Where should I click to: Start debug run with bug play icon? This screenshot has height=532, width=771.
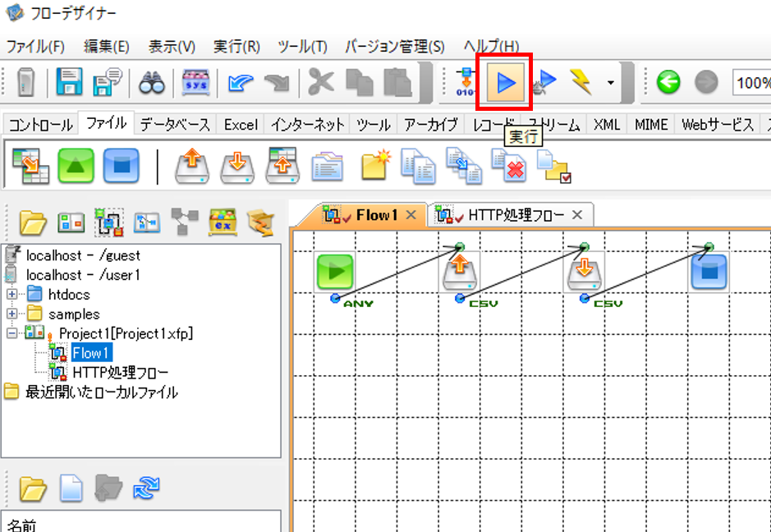[x=545, y=83]
